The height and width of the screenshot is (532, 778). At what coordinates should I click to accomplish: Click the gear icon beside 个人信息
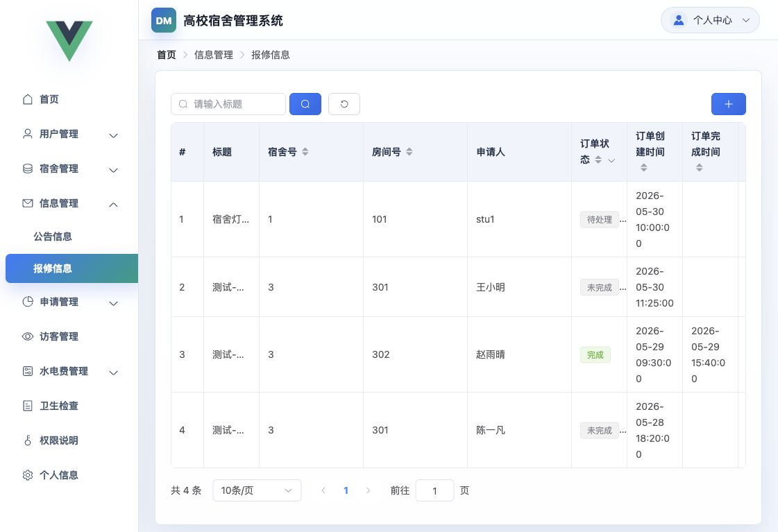28,475
